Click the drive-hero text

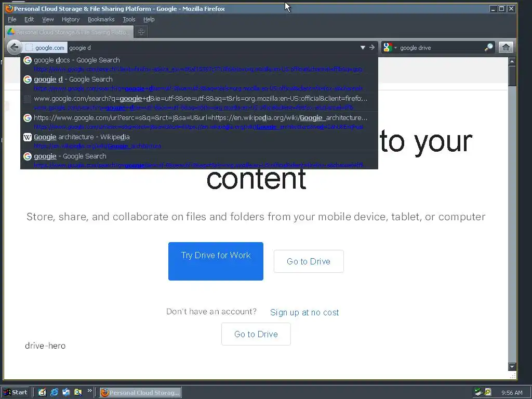[x=45, y=345]
